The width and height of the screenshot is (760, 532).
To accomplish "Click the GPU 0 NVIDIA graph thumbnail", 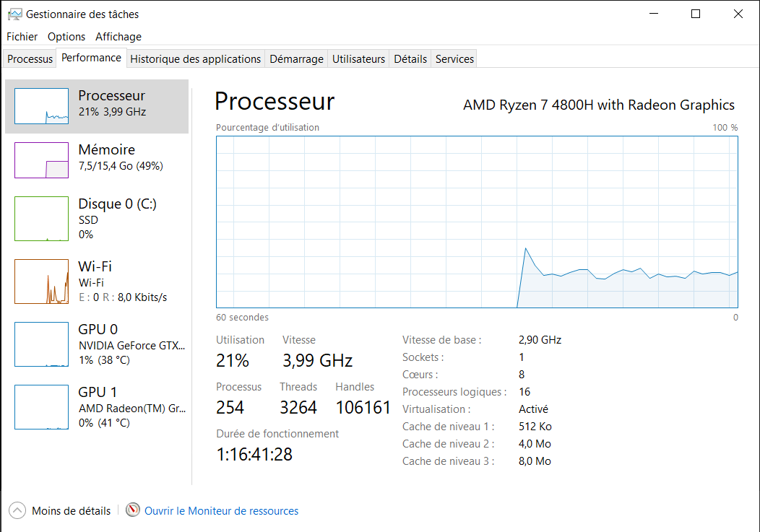I will [41, 344].
